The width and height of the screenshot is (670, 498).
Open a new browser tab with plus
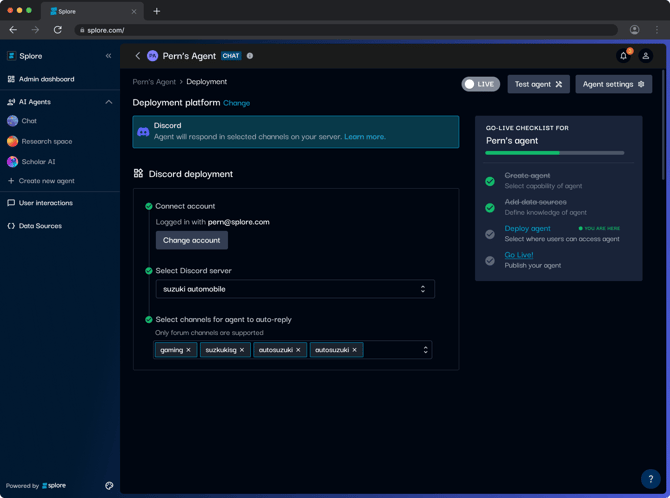157,11
